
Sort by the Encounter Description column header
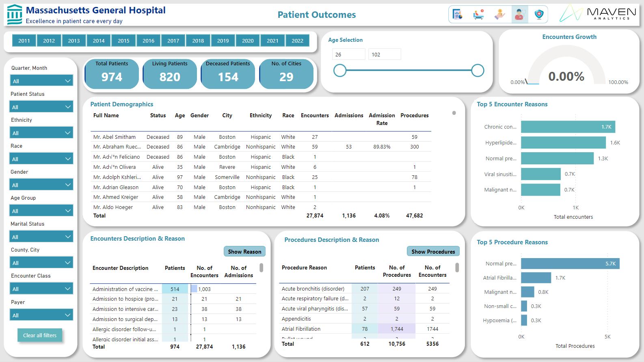click(120, 268)
